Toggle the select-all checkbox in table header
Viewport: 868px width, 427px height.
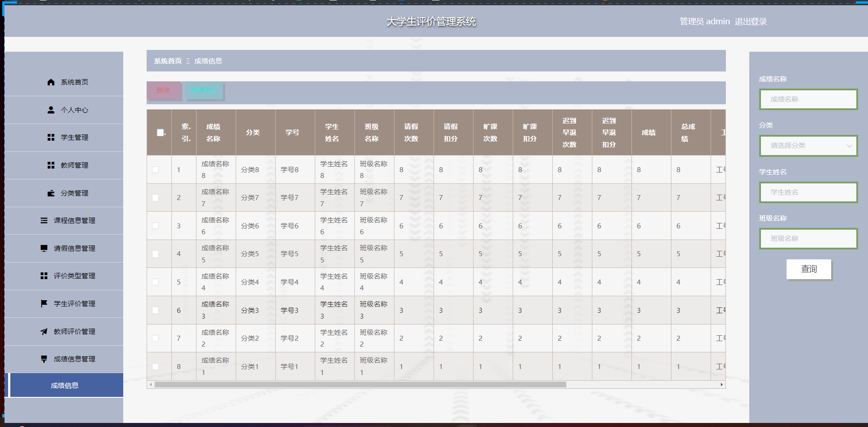pyautogui.click(x=160, y=133)
